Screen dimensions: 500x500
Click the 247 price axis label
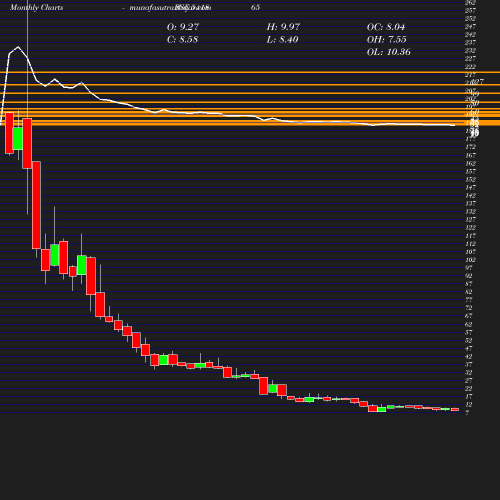(470, 26)
